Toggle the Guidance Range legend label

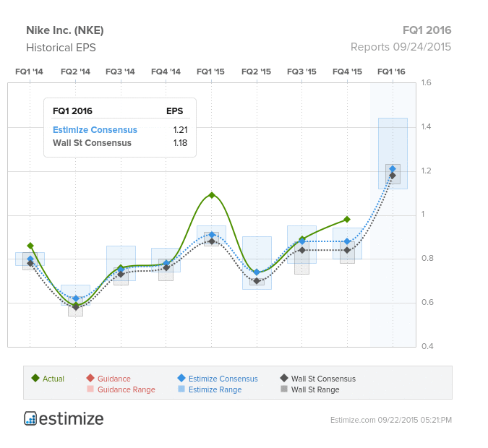pyautogui.click(x=127, y=389)
